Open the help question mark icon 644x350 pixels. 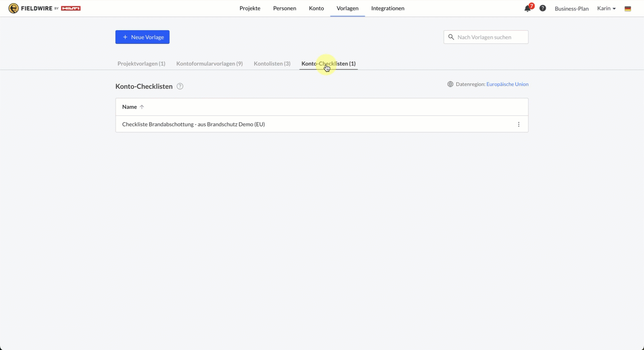tap(543, 8)
